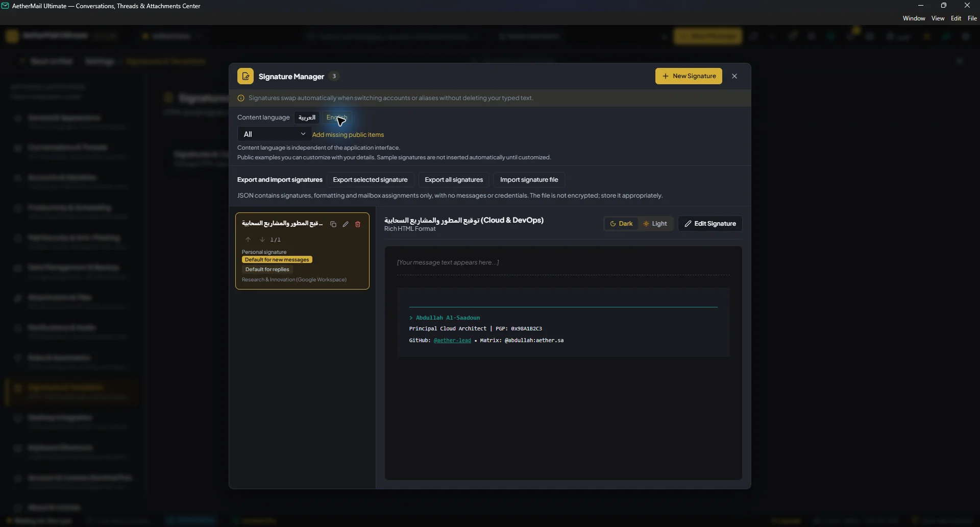Open the Edit menu
The height and width of the screenshot is (527, 980).
pyautogui.click(x=956, y=18)
